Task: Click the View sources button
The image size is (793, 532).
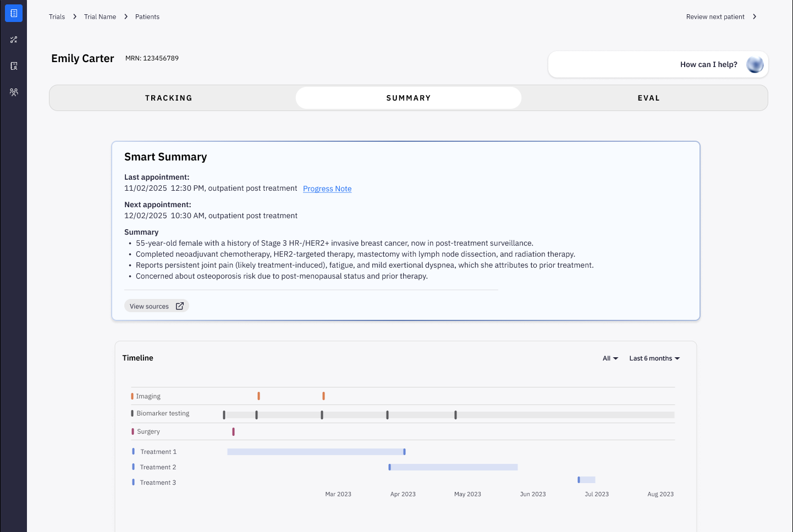Action: click(150, 306)
